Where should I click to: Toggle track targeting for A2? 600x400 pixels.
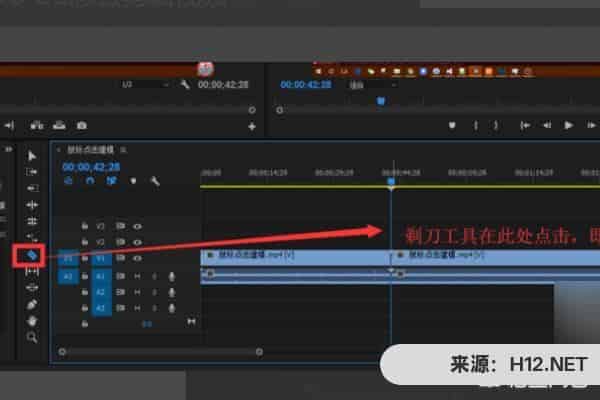pyautogui.click(x=101, y=292)
